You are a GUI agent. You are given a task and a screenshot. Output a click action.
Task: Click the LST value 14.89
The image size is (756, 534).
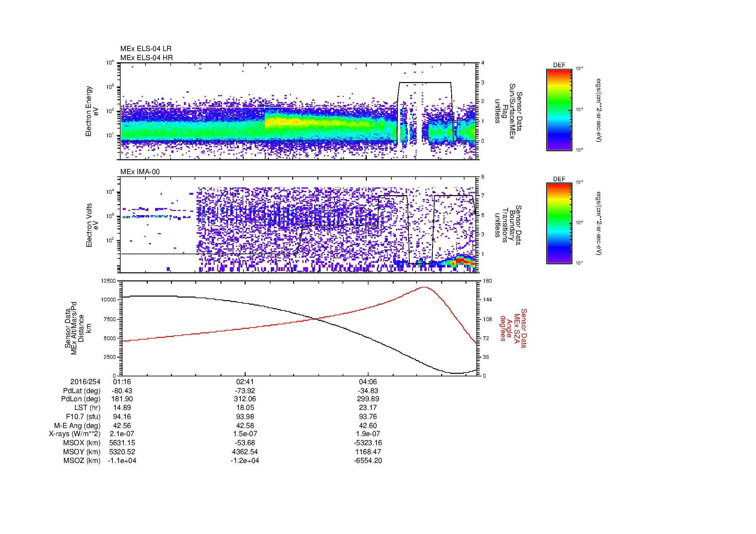tap(122, 407)
